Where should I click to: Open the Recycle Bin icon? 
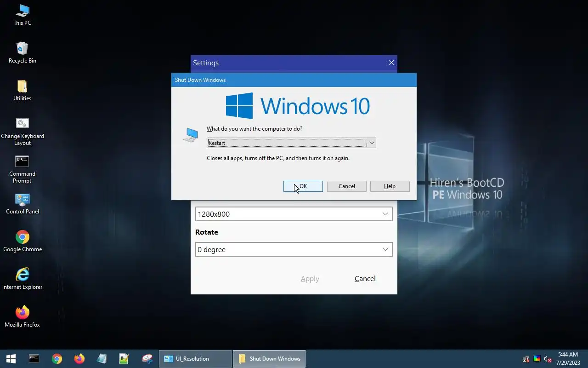coord(22,52)
